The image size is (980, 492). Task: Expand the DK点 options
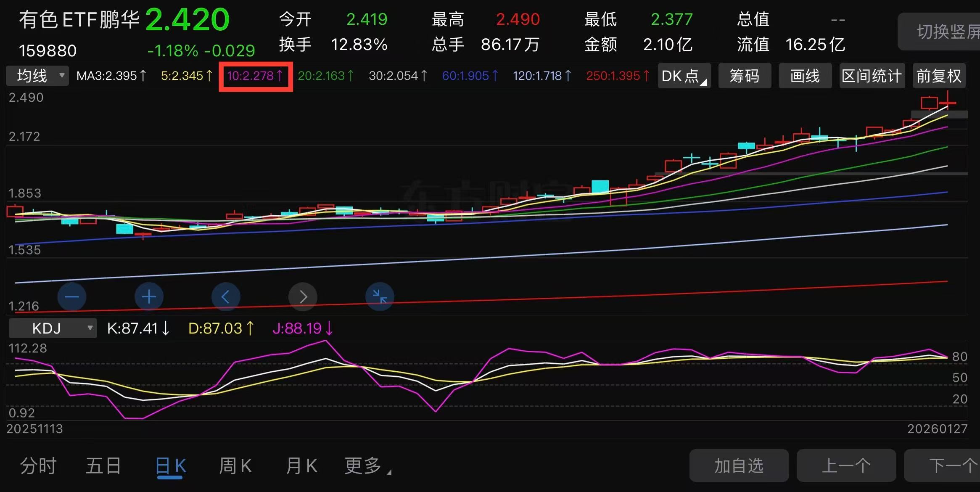pos(684,76)
